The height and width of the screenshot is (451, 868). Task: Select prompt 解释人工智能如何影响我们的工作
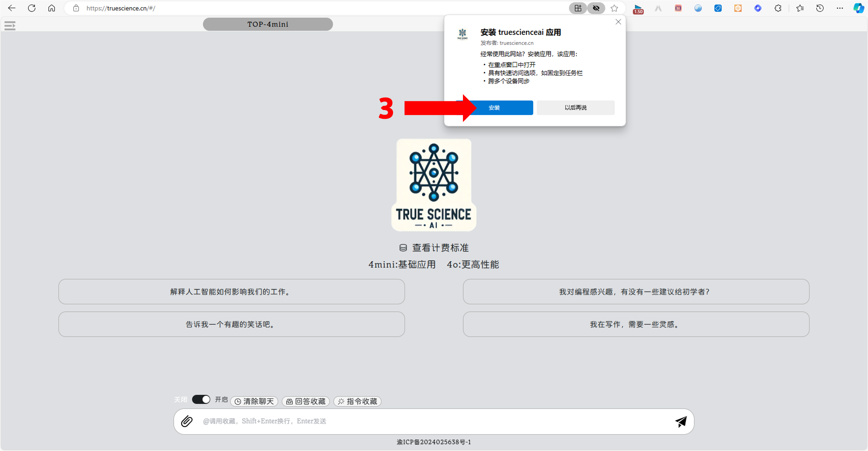point(231,292)
